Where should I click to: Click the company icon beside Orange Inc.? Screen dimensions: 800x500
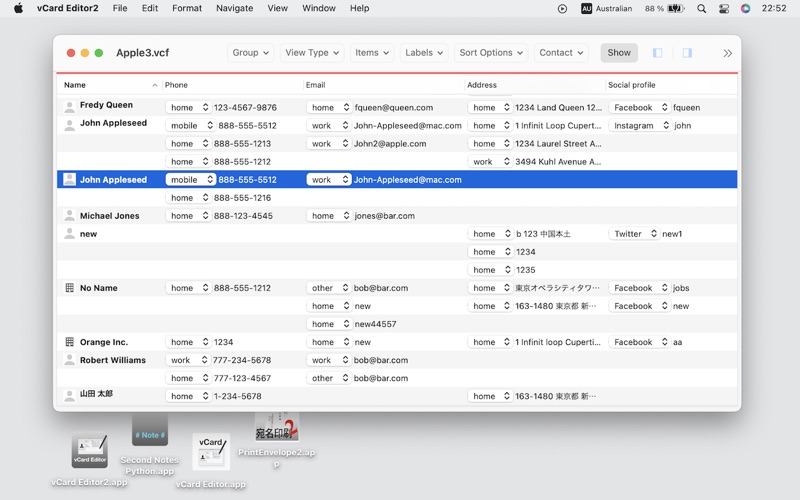69,342
